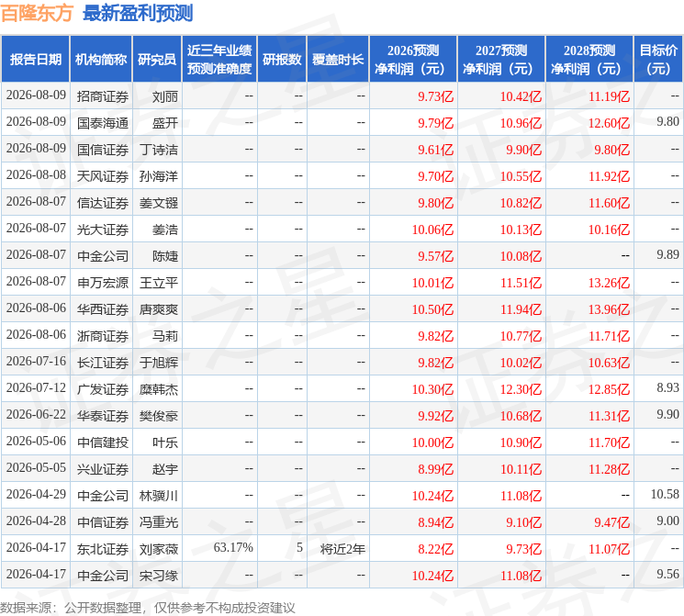
Task: Click the 国泰海通 institution name
Action: click(103, 123)
